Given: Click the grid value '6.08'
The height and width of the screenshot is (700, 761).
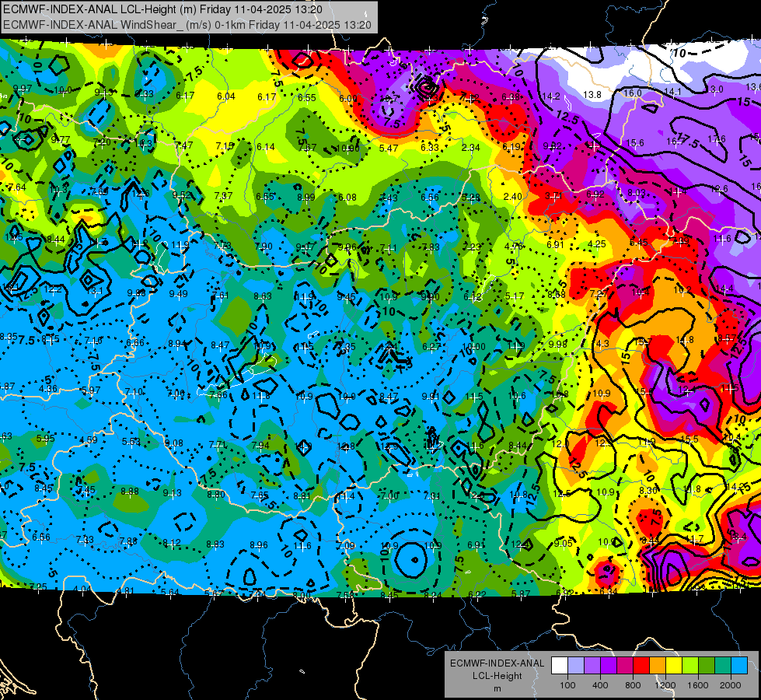Looking at the screenshot, I should [347, 198].
